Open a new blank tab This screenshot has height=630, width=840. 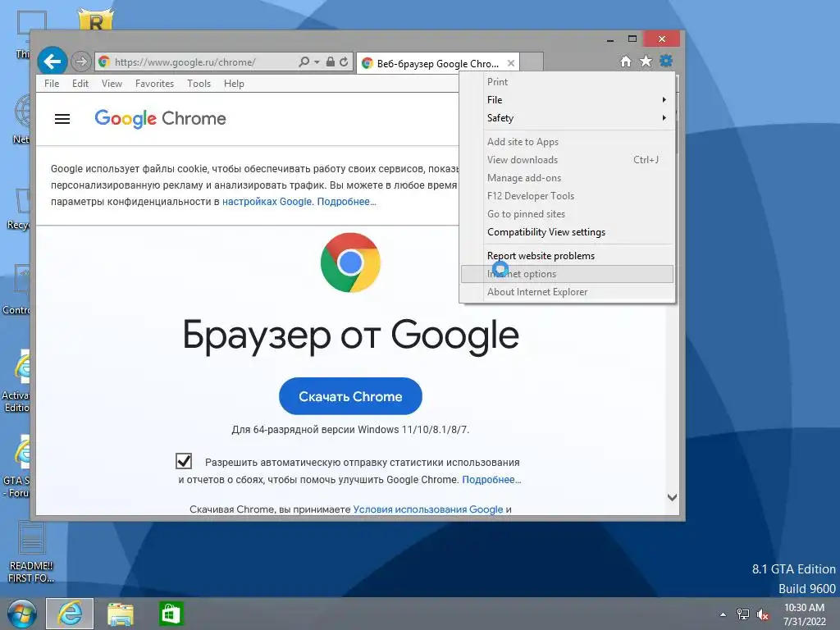pos(532,62)
